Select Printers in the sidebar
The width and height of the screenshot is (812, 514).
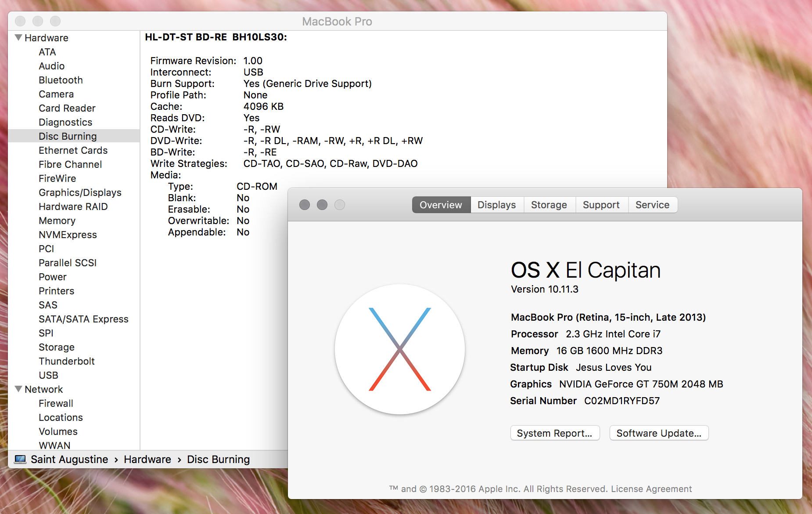pyautogui.click(x=57, y=291)
